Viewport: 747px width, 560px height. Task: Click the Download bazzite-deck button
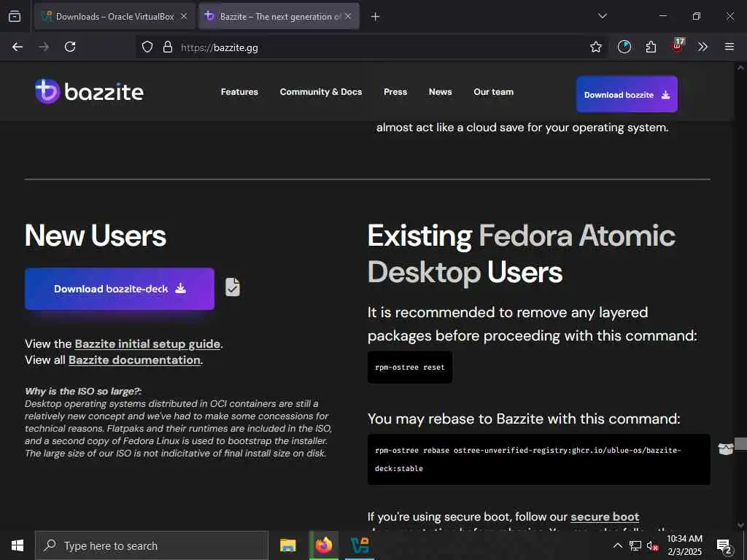click(x=120, y=289)
